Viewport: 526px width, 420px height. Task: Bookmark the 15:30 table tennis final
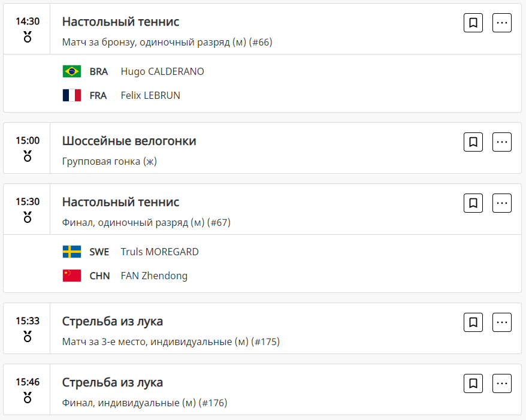[x=473, y=203]
